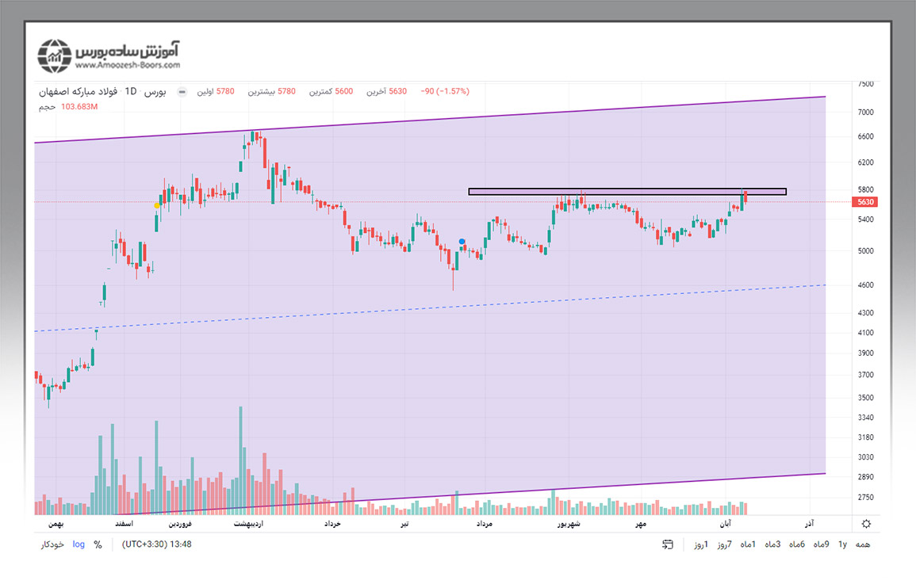Select the black resistance rectangle drawing
916x588 pixels.
point(627,191)
